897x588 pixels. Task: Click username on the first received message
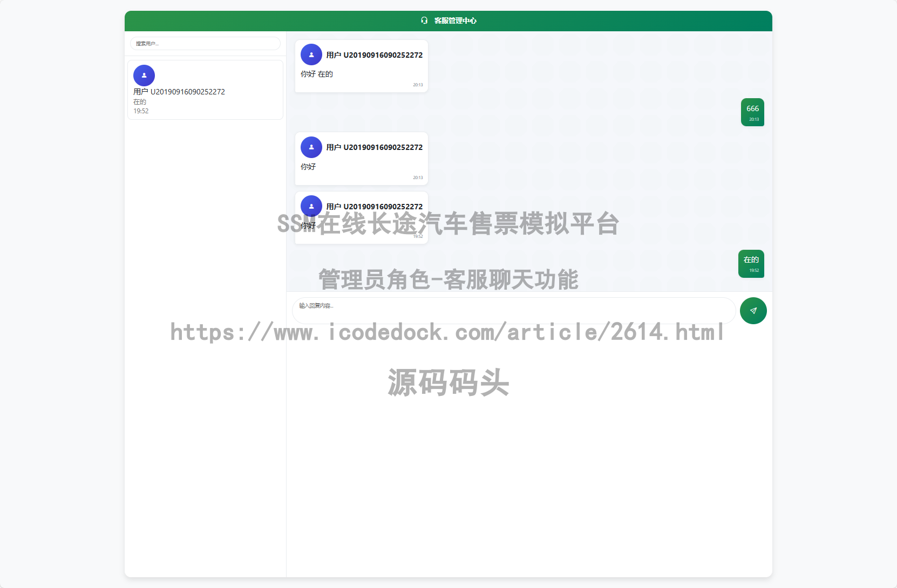click(x=374, y=55)
